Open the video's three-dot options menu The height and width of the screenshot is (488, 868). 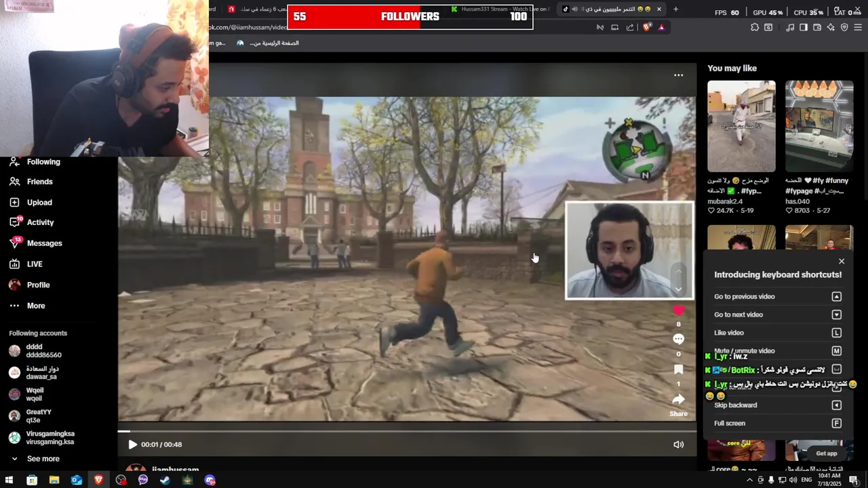[678, 75]
